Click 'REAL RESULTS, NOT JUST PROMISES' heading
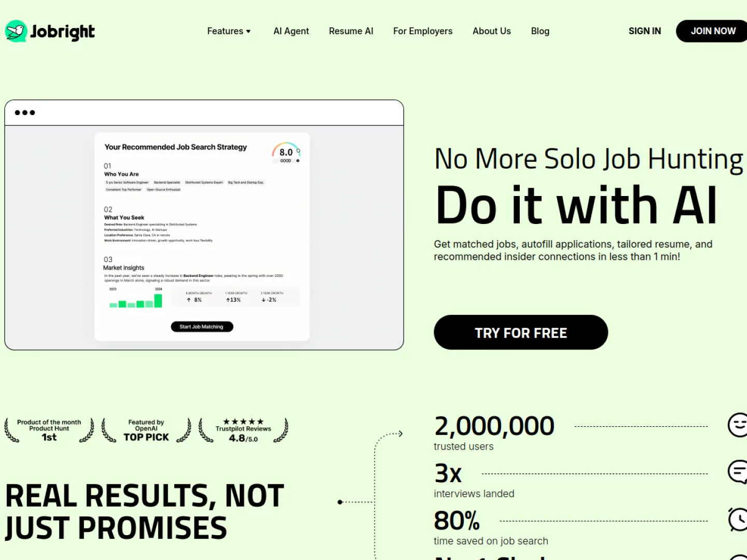 [145, 512]
